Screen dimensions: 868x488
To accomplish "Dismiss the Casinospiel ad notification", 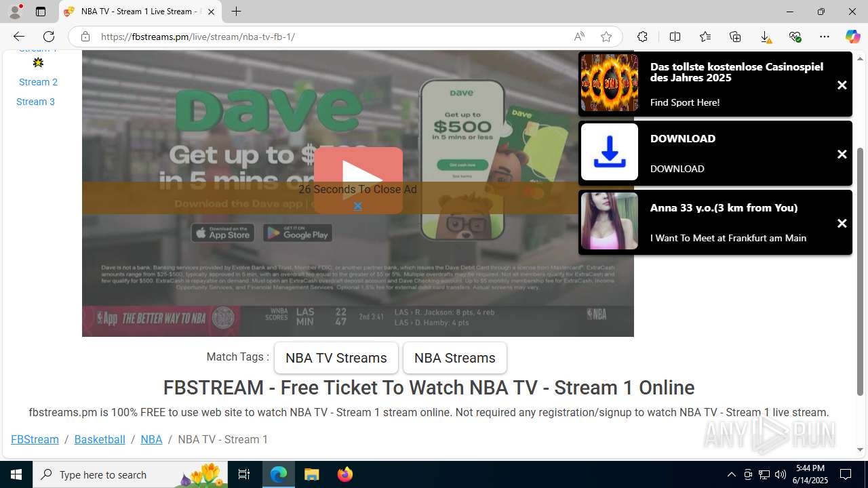I will pos(842,85).
